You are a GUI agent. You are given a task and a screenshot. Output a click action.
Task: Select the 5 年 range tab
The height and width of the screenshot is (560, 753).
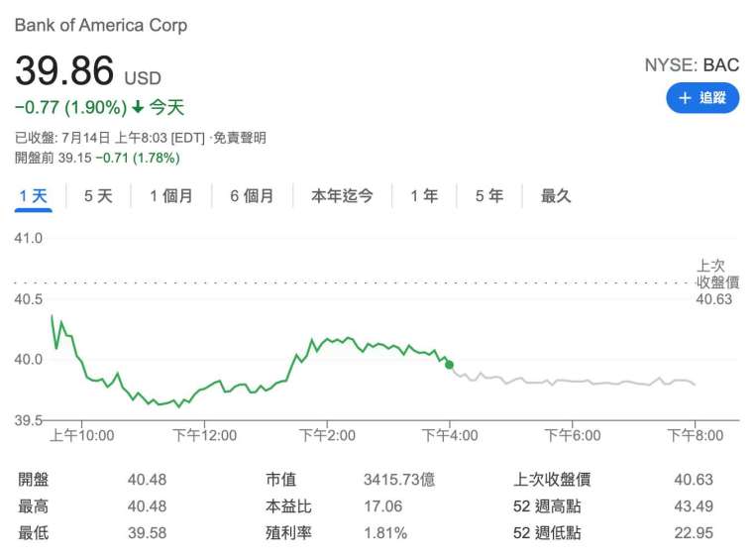489,196
